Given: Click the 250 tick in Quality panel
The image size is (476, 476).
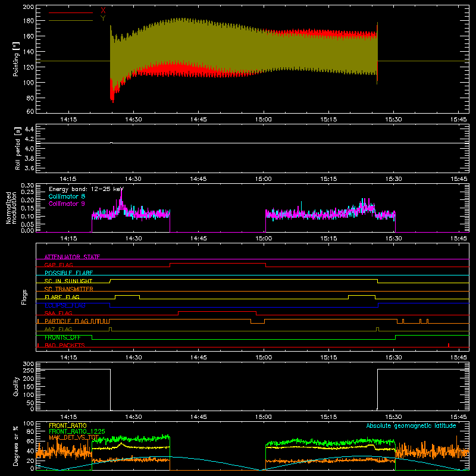Looking at the screenshot, I should click(28, 371).
